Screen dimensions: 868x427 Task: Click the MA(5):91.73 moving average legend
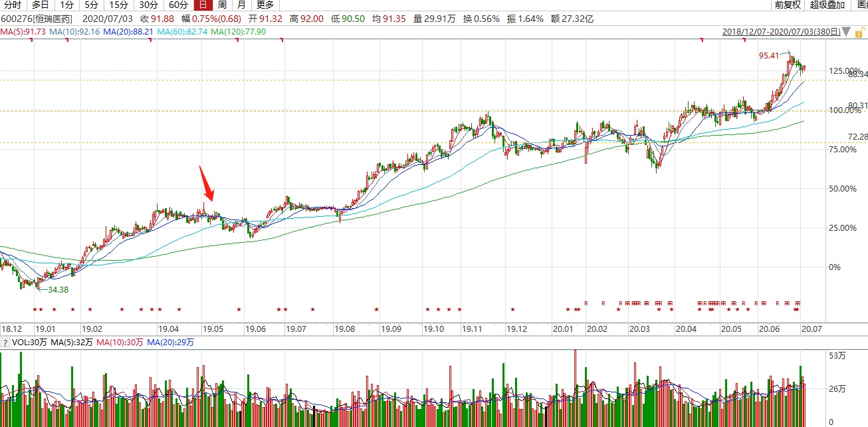pyautogui.click(x=23, y=31)
